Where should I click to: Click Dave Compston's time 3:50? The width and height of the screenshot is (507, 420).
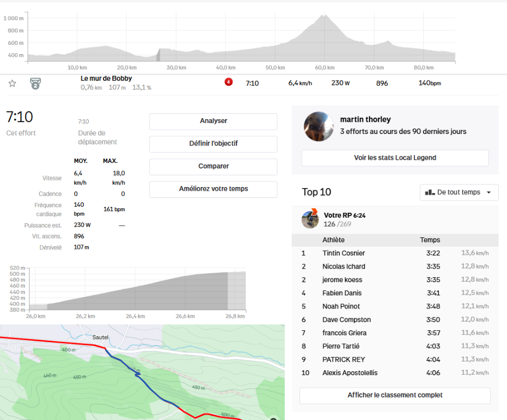pyautogui.click(x=433, y=319)
